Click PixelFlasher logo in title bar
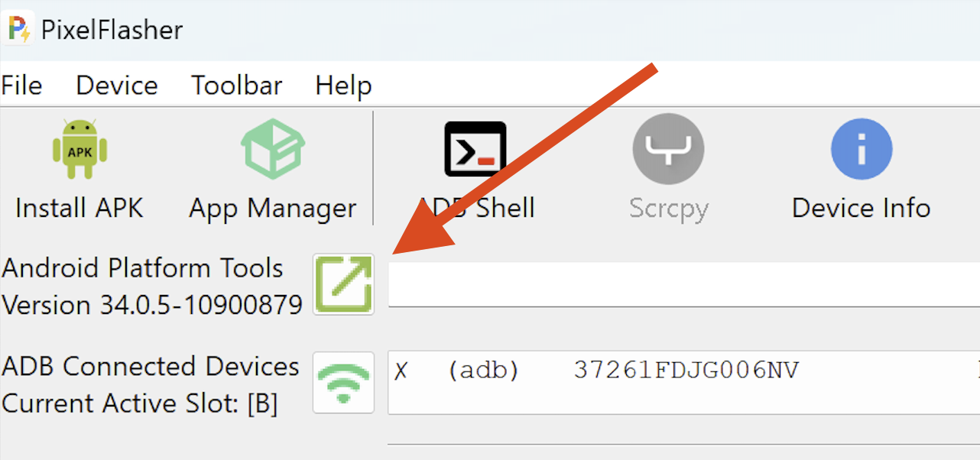980x460 pixels. pos(19,29)
